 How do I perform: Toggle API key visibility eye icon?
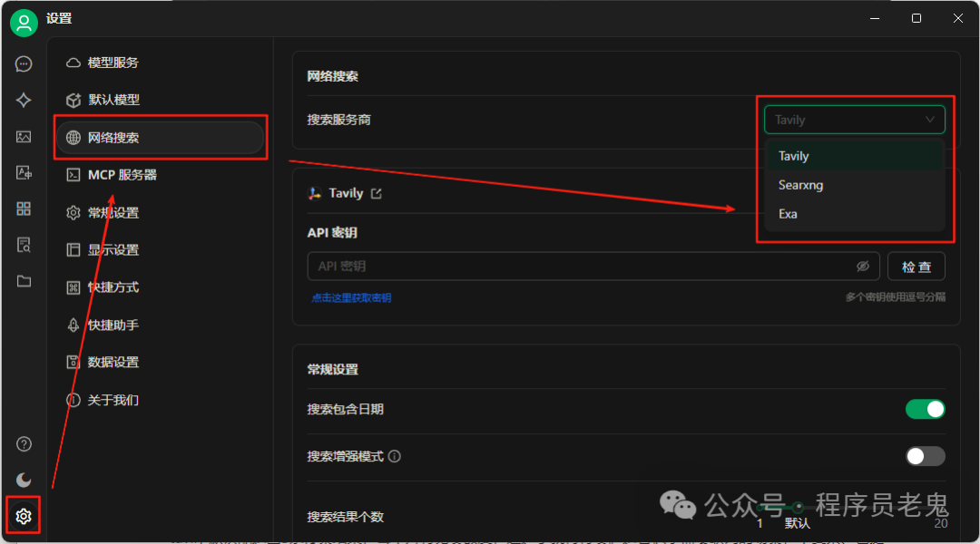pos(863,266)
